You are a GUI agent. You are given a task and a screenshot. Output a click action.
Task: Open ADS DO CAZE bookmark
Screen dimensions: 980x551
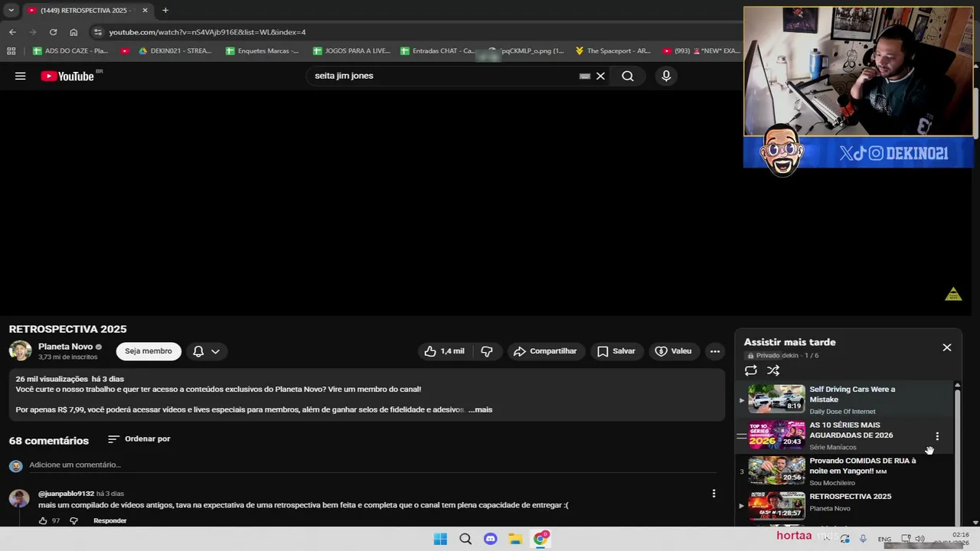tap(70, 51)
